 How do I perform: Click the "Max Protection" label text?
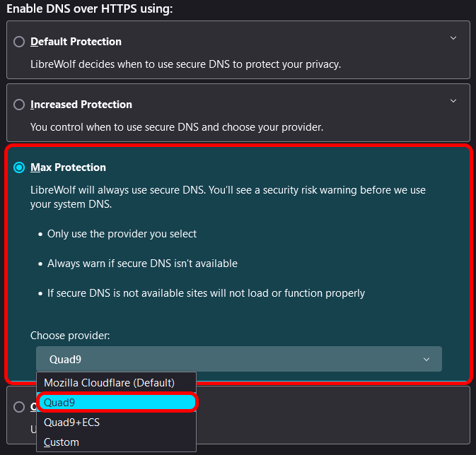point(68,167)
